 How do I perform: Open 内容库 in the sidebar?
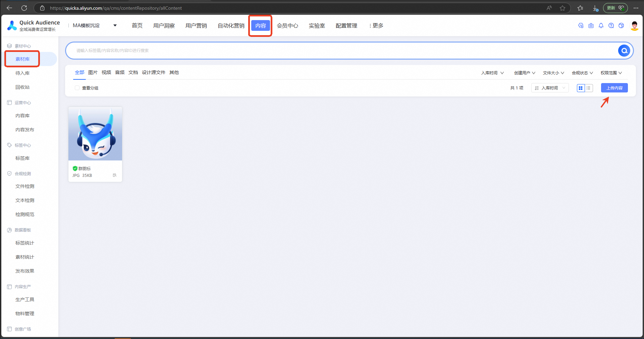22,116
